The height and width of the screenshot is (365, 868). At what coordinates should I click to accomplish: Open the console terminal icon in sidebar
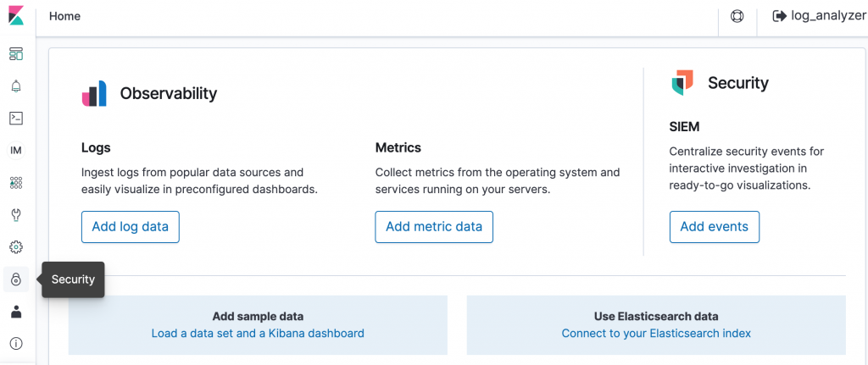pyautogui.click(x=16, y=119)
